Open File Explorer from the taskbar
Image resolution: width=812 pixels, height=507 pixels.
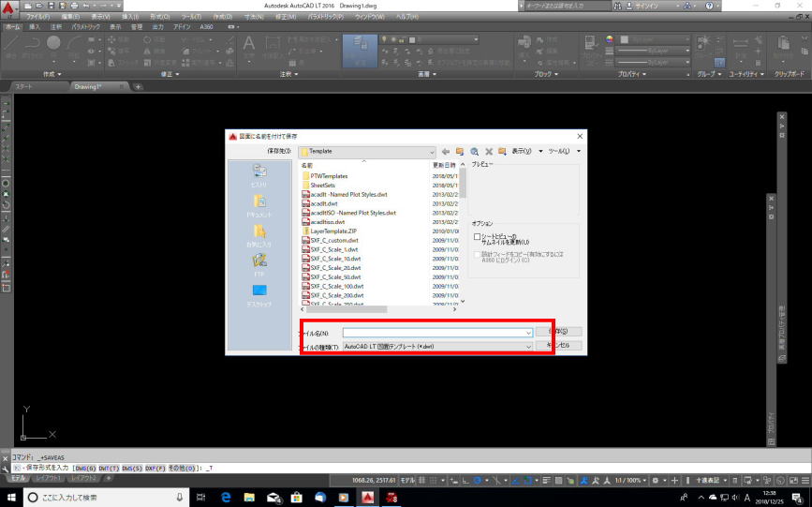coord(250,498)
